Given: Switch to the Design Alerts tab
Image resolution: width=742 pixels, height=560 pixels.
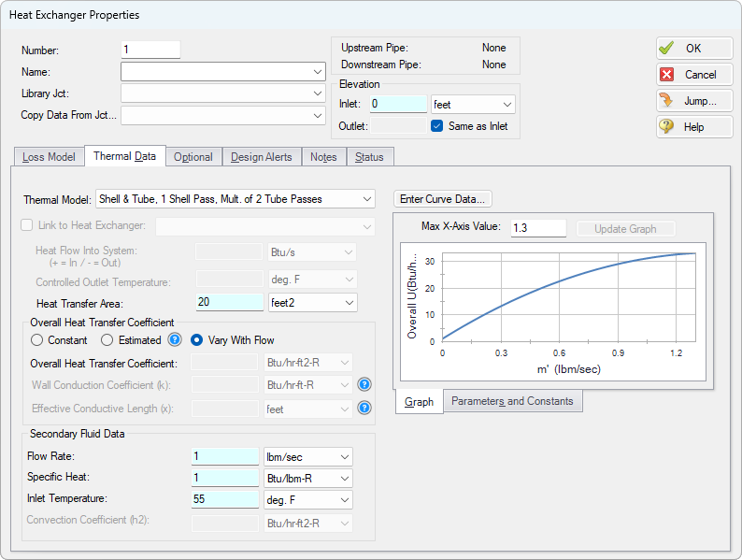Looking at the screenshot, I should tap(262, 157).
